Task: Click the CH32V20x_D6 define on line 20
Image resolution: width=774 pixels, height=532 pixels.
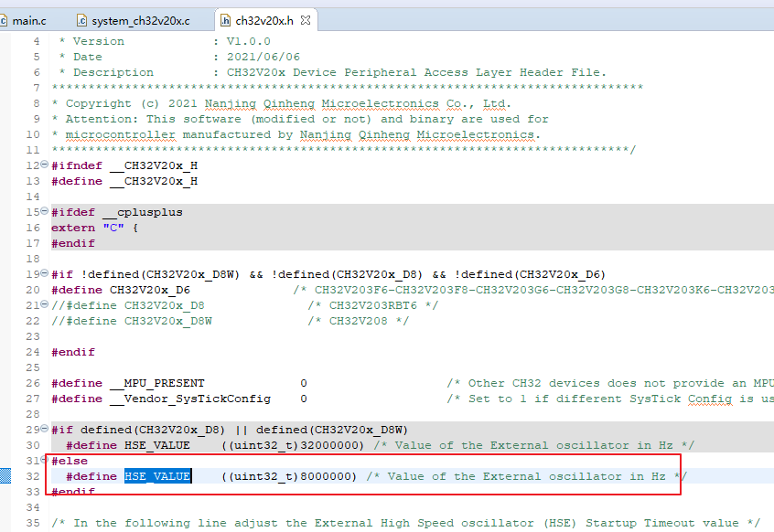Action: [x=150, y=290]
